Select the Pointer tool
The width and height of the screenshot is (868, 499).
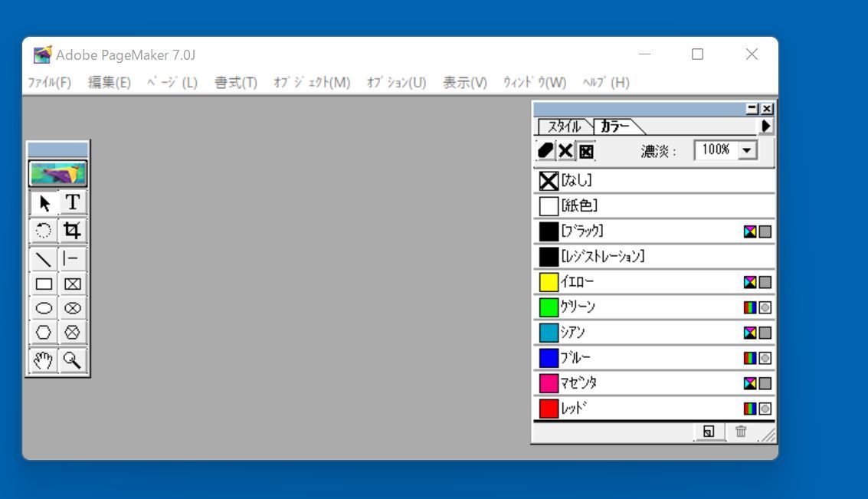coord(44,202)
